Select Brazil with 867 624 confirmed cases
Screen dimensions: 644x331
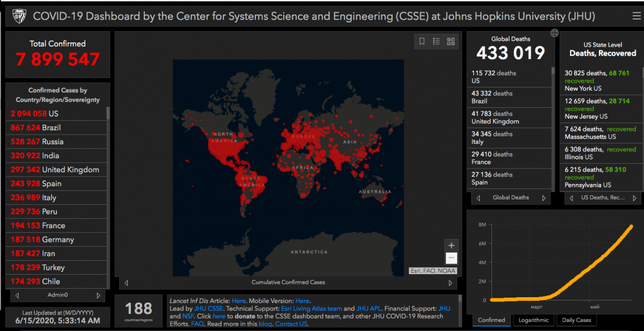[x=56, y=128]
